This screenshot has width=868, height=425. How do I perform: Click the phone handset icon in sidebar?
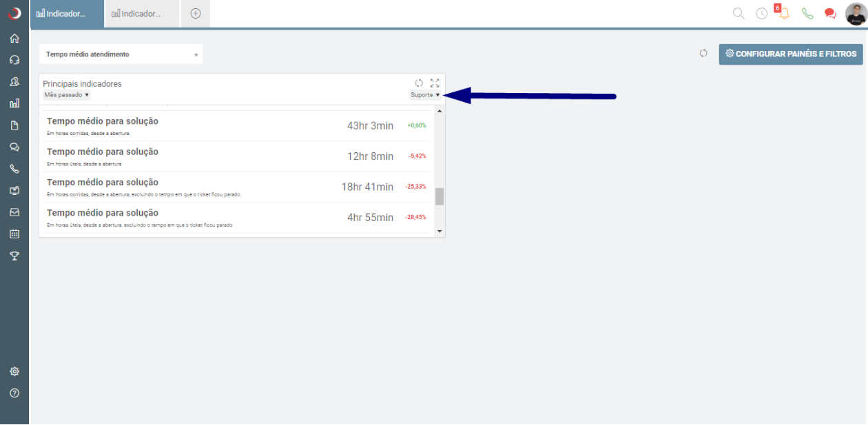click(14, 169)
